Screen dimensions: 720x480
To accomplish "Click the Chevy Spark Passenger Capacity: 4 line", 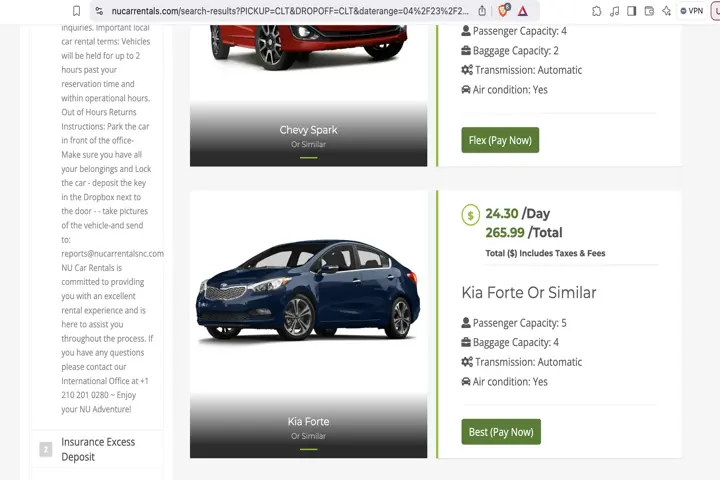I will [514, 31].
